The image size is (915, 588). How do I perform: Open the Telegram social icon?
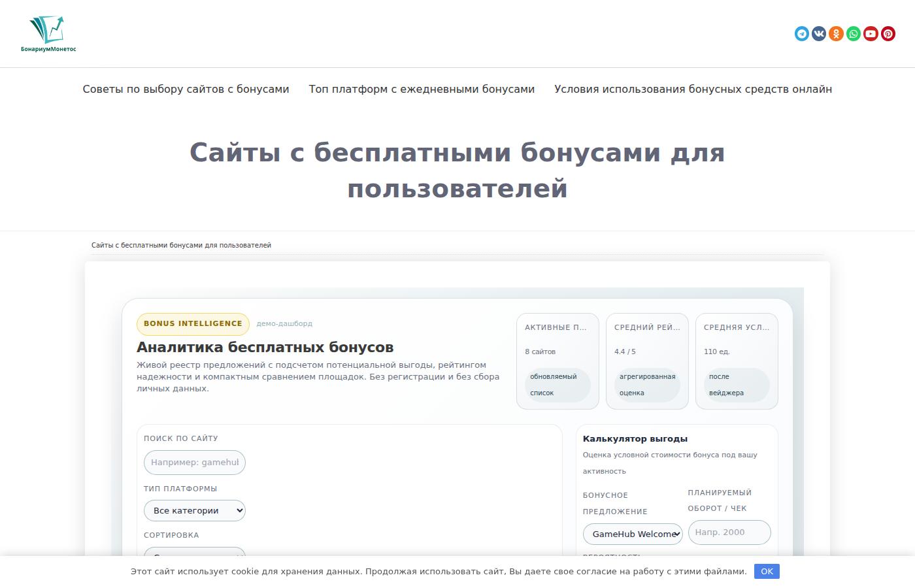coord(802,34)
